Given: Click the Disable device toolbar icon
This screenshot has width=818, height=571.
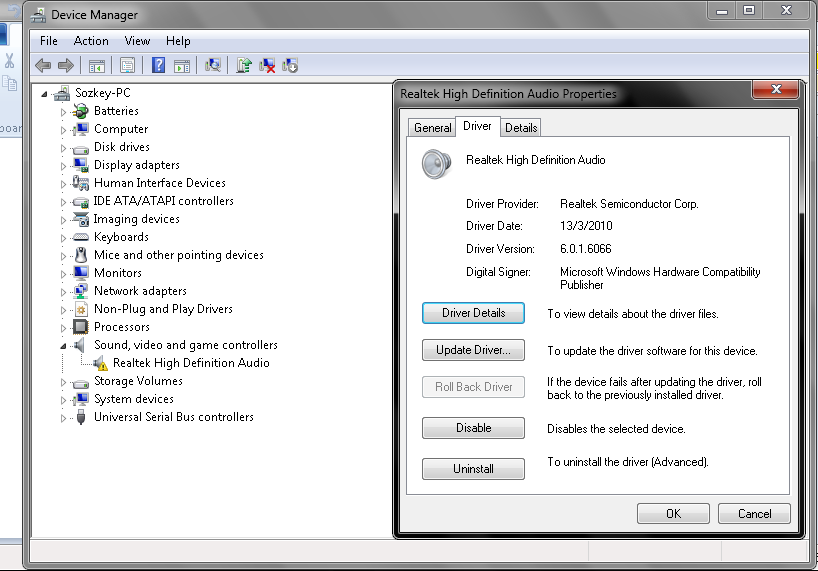Looking at the screenshot, I should 290,65.
